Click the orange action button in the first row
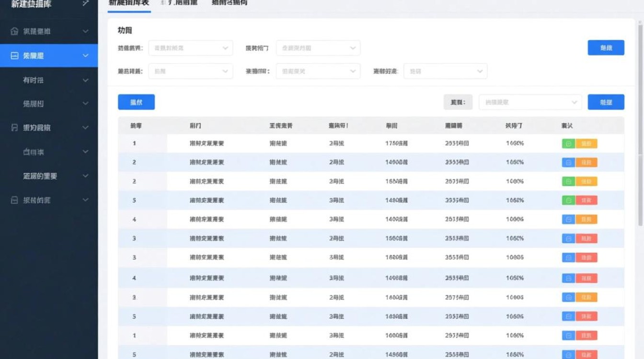Screen dimensions: 644x359 pyautogui.click(x=587, y=143)
